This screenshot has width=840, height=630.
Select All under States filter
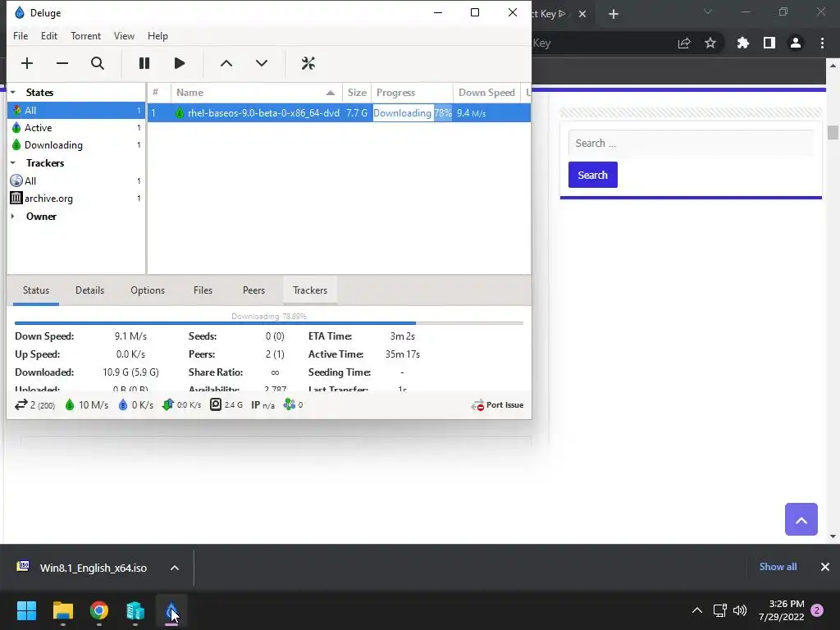pyautogui.click(x=76, y=111)
